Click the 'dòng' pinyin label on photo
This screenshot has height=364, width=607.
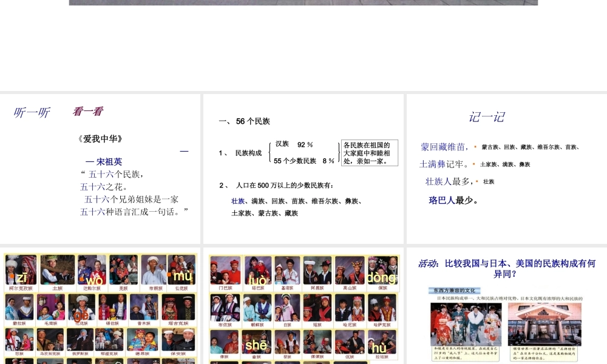click(381, 278)
